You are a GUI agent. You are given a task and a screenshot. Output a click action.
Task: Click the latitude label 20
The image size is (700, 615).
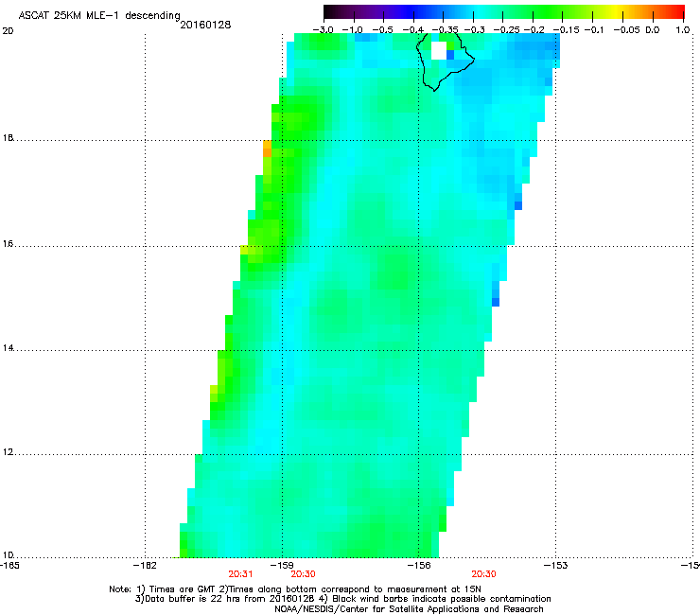[x=8, y=31]
